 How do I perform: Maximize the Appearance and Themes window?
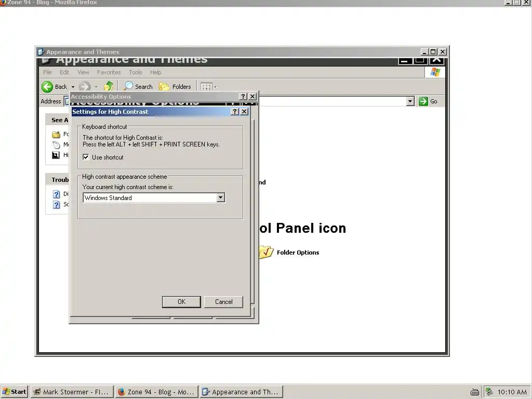click(433, 52)
